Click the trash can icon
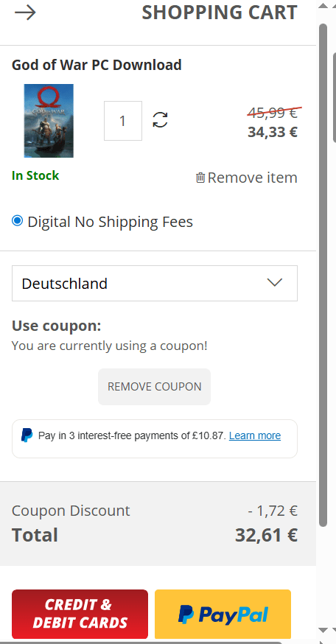This screenshot has width=336, height=644. coord(200,178)
